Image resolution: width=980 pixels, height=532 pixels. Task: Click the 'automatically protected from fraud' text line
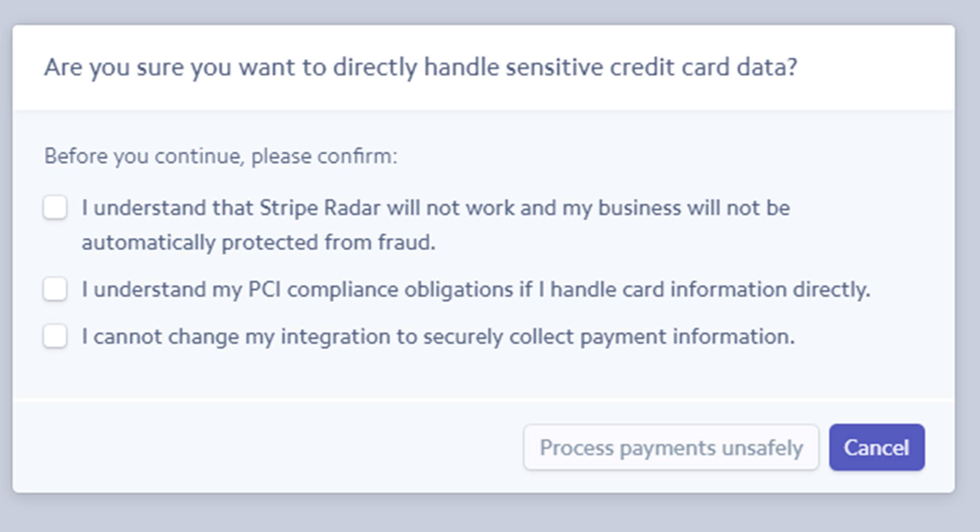258,243
